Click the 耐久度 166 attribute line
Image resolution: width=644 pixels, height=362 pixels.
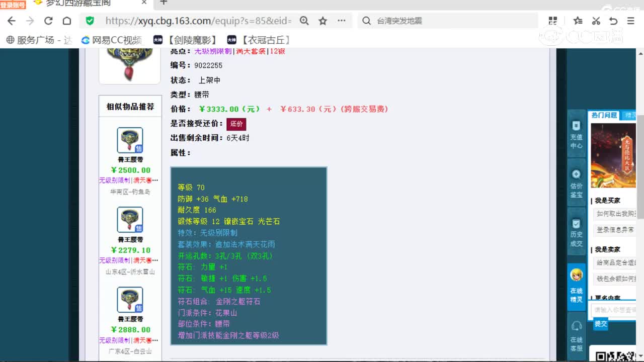197,210
